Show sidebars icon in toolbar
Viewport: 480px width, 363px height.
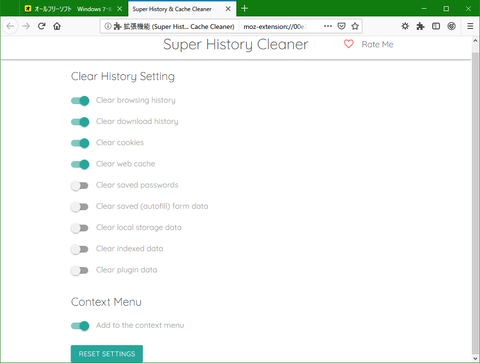pyautogui.click(x=436, y=26)
